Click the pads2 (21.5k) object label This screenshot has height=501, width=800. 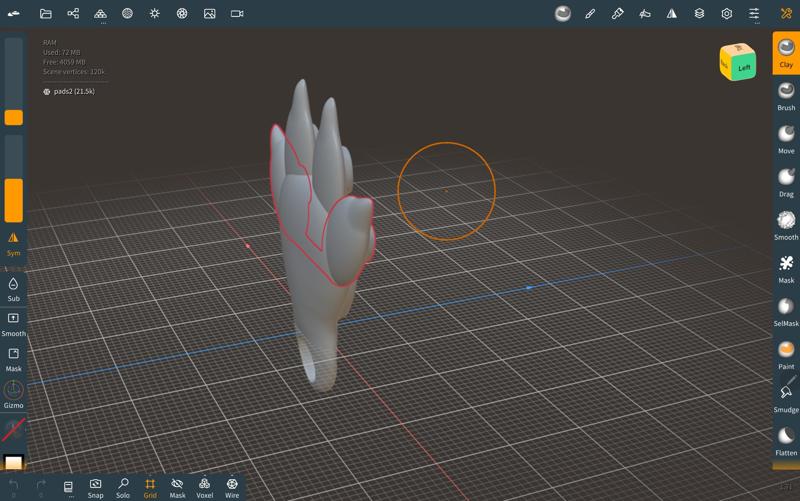click(69, 92)
